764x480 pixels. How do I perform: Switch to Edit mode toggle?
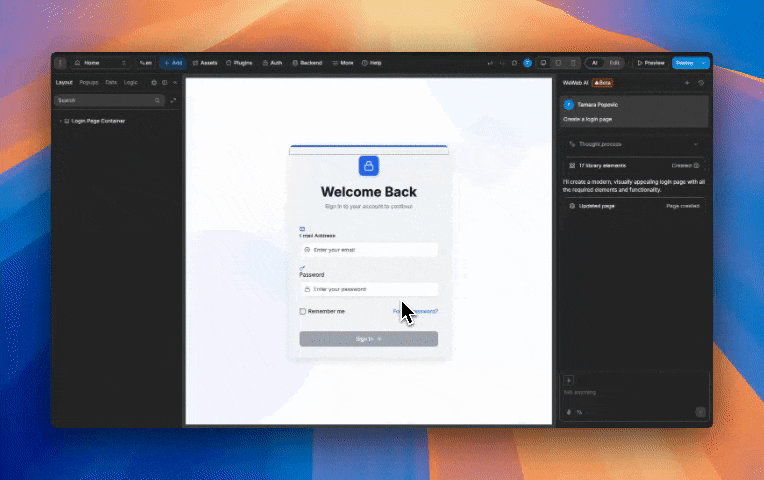614,63
